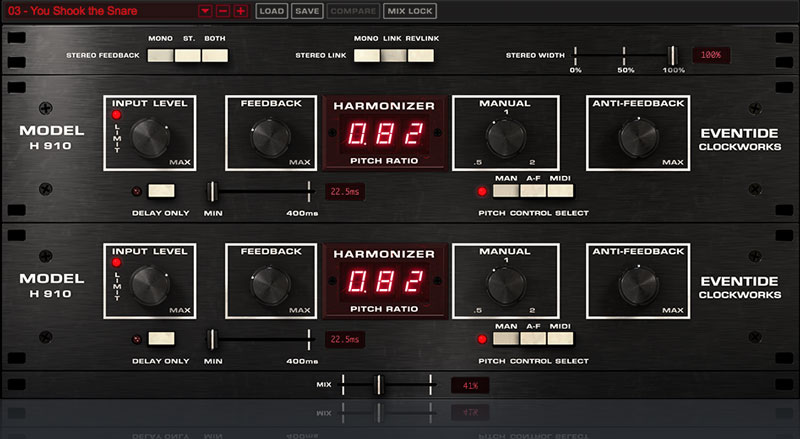
Task: Enable MIX LOCK
Action: click(x=410, y=11)
